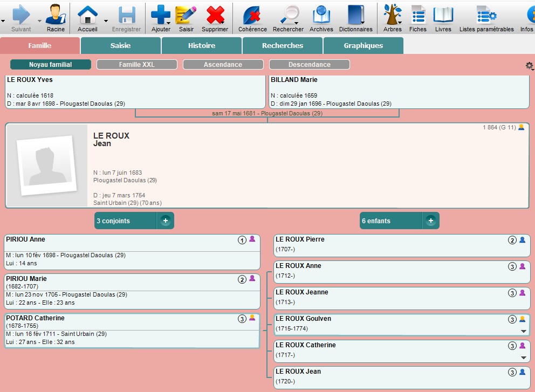This screenshot has height=392, width=535.
Task: Open the Graphiques tab
Action: 363,46
